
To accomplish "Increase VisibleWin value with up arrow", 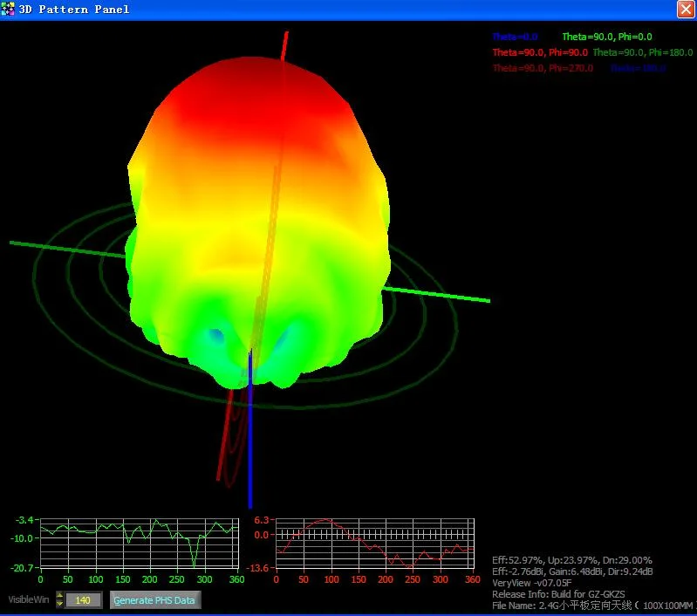I will [x=59, y=595].
